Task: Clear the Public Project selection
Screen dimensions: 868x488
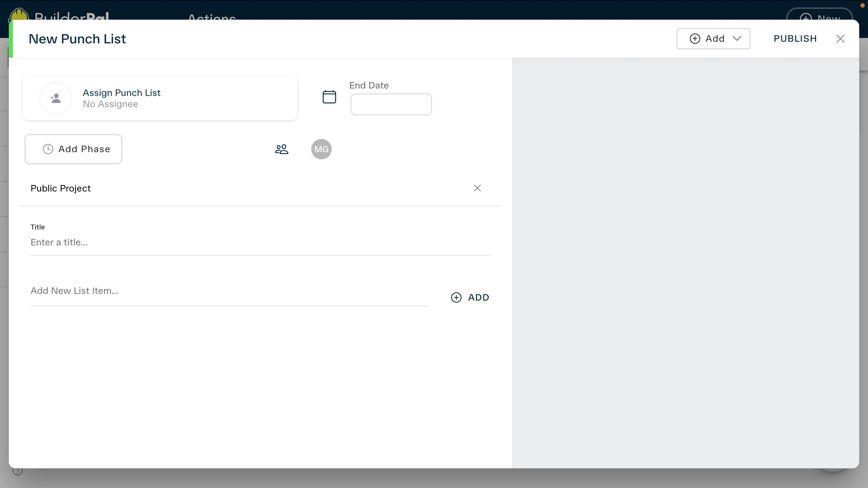Action: 477,188
